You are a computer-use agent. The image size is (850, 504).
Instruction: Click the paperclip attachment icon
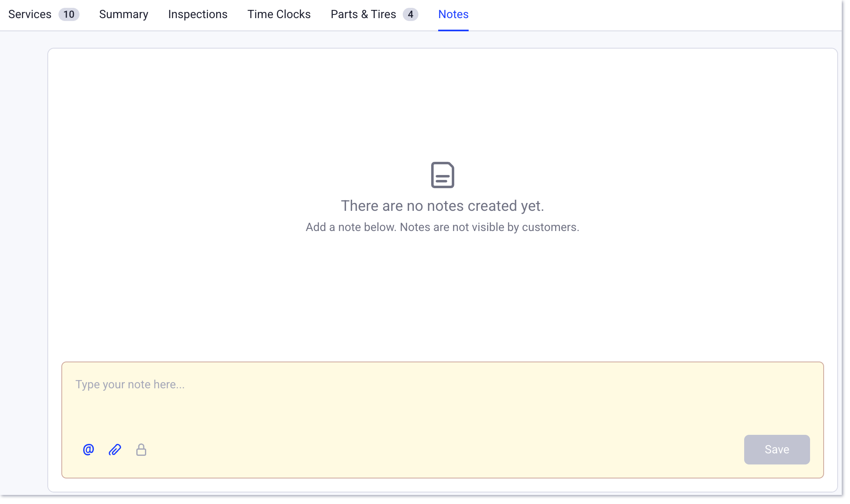(115, 450)
